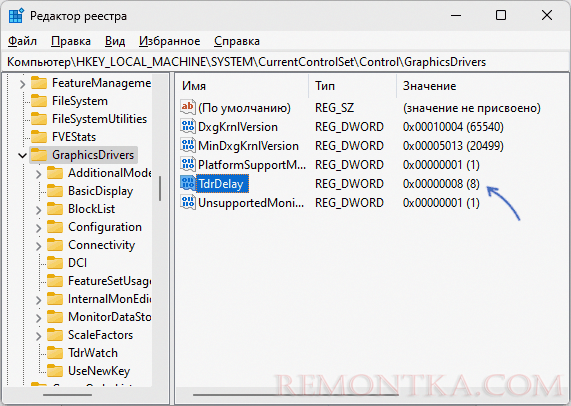This screenshot has height=406, width=571.
Task: Click the UnsupportedMoni... DWORD icon
Action: [188, 202]
